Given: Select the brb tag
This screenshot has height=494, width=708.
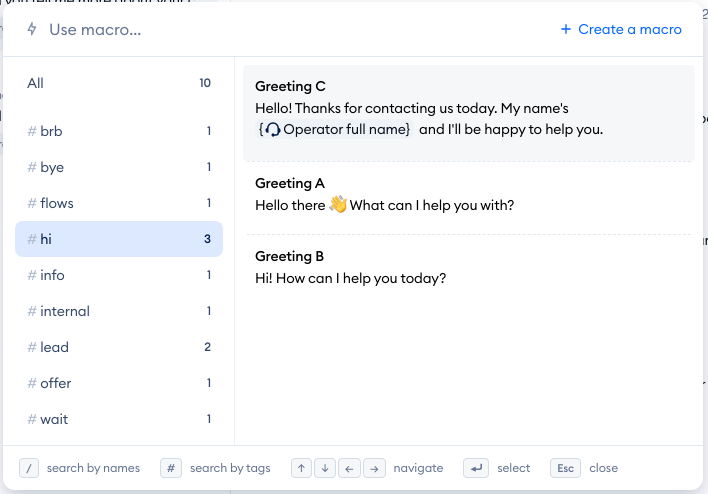Looking at the screenshot, I should tap(118, 131).
